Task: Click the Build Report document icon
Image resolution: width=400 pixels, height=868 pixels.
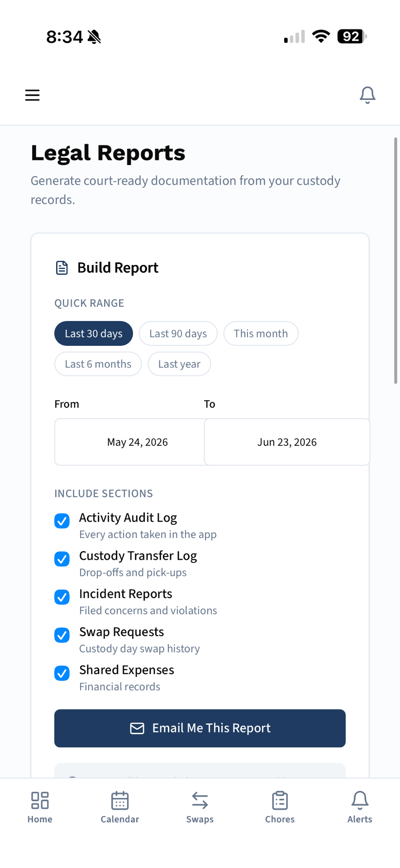Action: pyautogui.click(x=62, y=268)
